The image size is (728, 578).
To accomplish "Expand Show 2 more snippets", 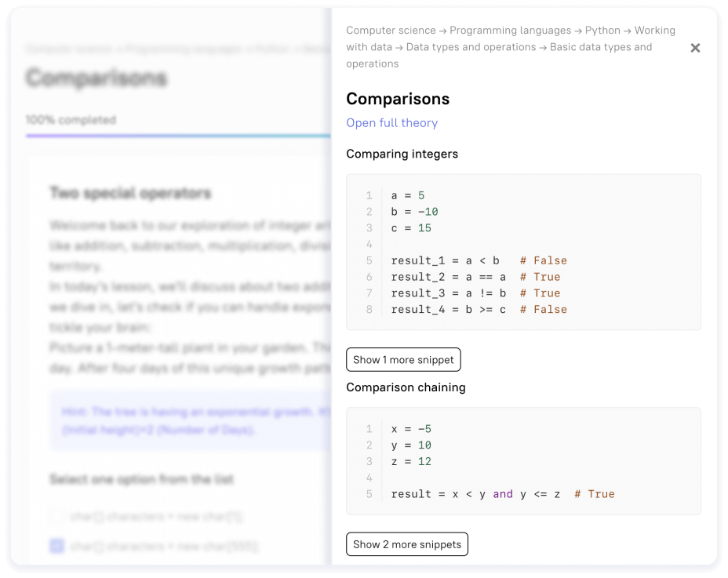I will (x=406, y=544).
